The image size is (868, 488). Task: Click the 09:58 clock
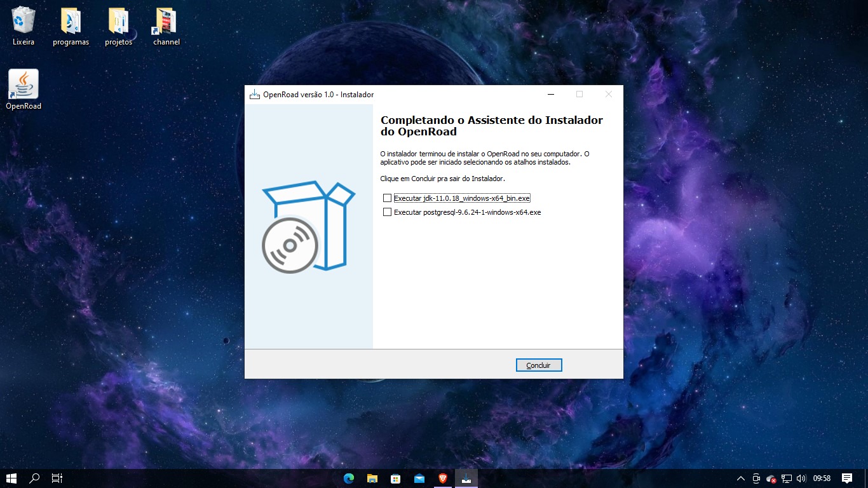(822, 478)
